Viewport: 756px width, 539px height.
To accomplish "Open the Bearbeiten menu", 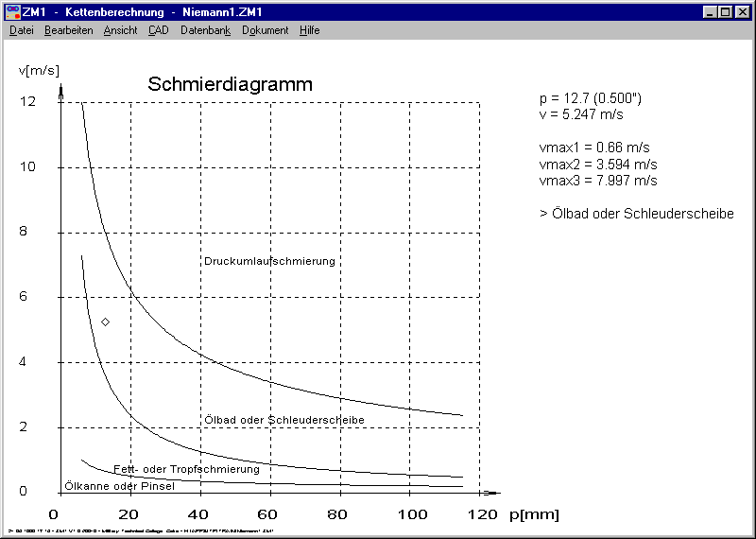I will pos(68,30).
